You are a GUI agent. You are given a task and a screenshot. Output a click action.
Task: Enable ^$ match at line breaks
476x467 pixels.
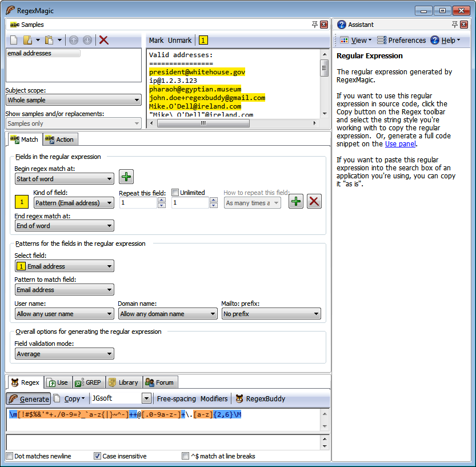(x=185, y=456)
